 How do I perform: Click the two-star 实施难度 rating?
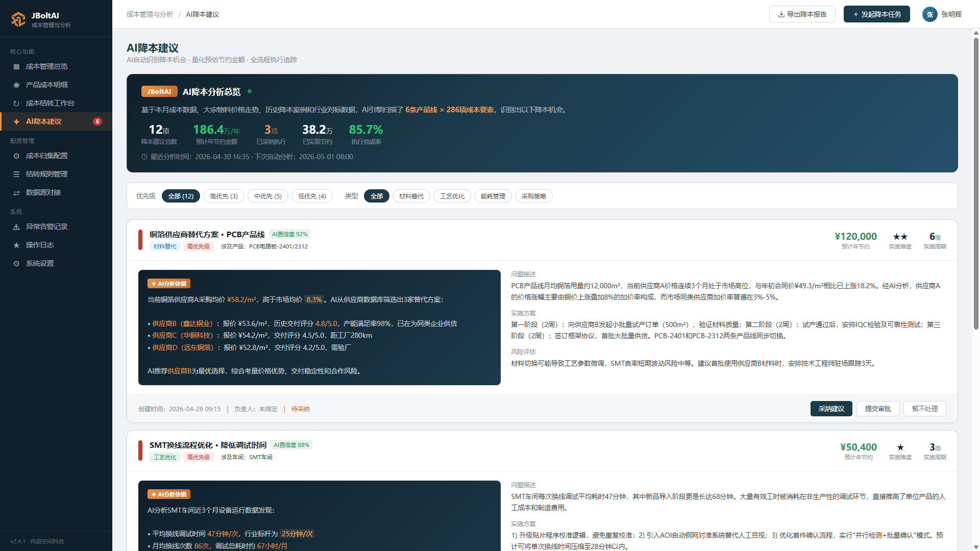[900, 237]
